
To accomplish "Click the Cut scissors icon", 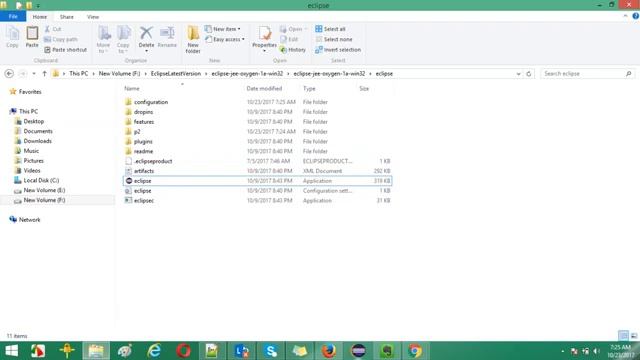I will (47, 29).
